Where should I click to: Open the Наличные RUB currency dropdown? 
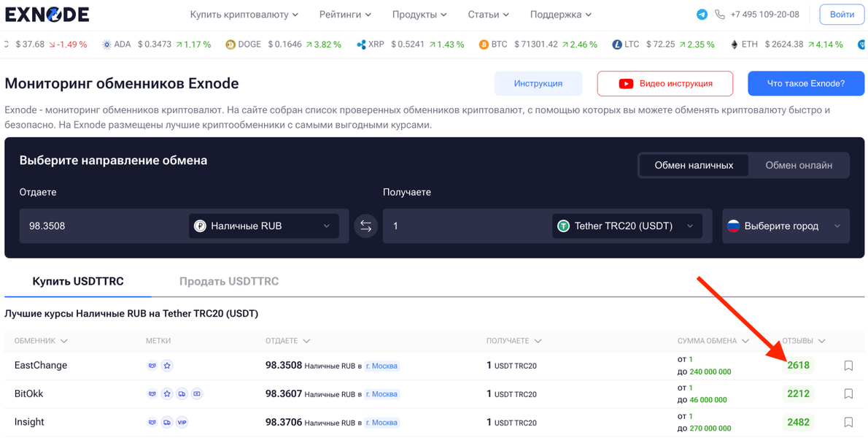click(x=264, y=226)
